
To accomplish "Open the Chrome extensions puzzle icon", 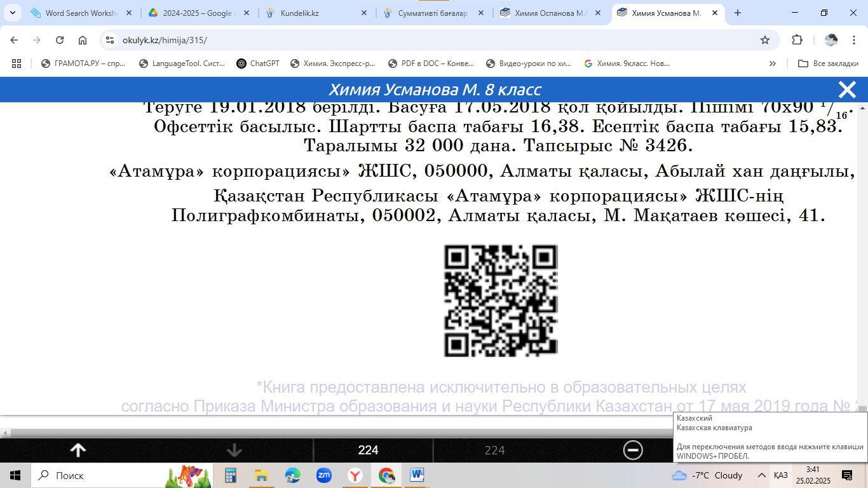I will [797, 40].
